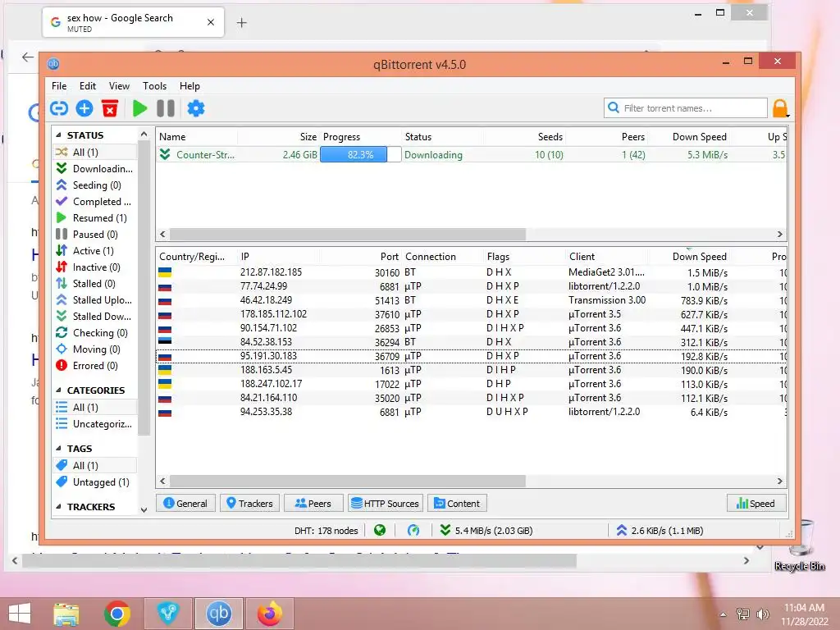840x630 pixels.
Task: Select the Paused (0) filter
Action: 94,234
